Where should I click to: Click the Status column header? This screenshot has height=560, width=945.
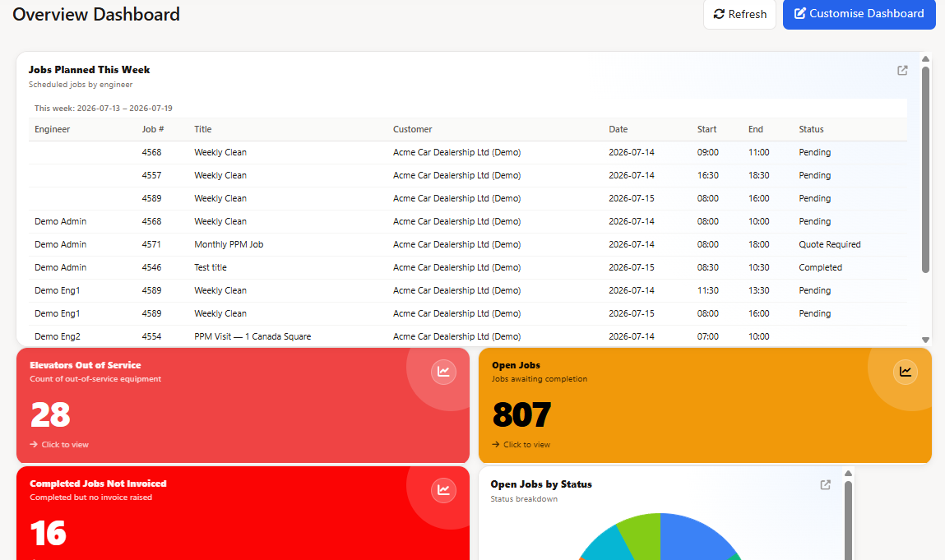(x=811, y=129)
